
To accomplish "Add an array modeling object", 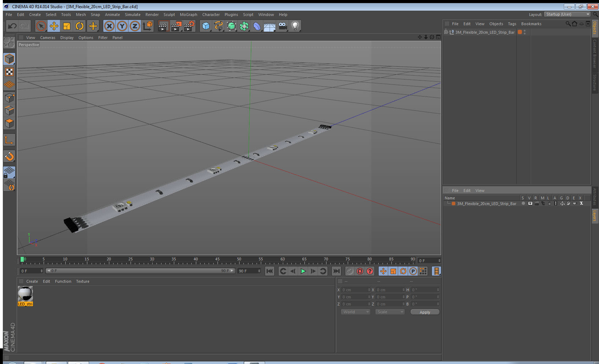I will [244, 26].
